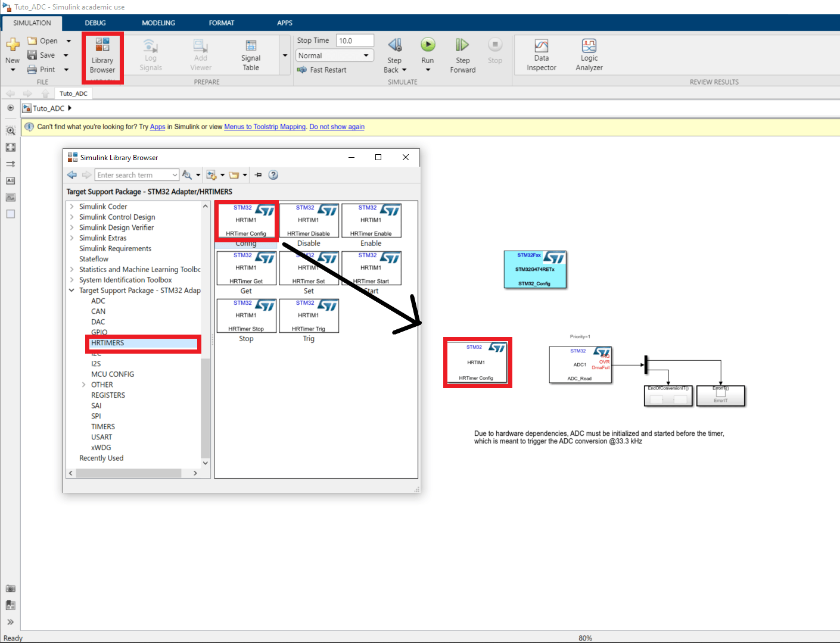Switch to the APPS tab
Viewport: 840px width, 643px height.
click(285, 23)
